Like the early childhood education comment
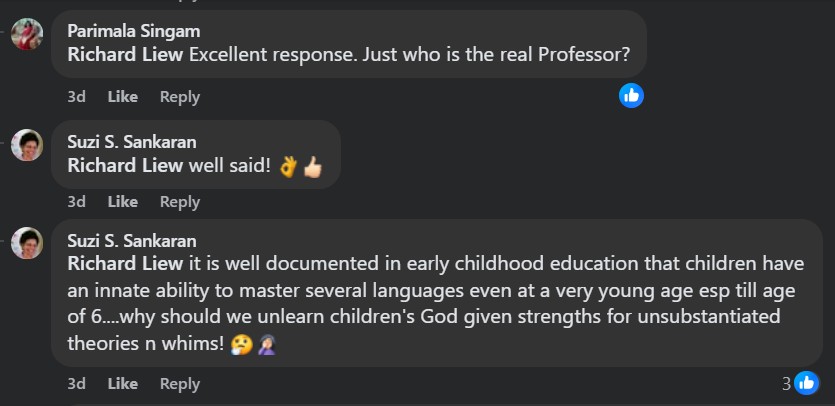The width and height of the screenshot is (835, 406). coord(122,384)
